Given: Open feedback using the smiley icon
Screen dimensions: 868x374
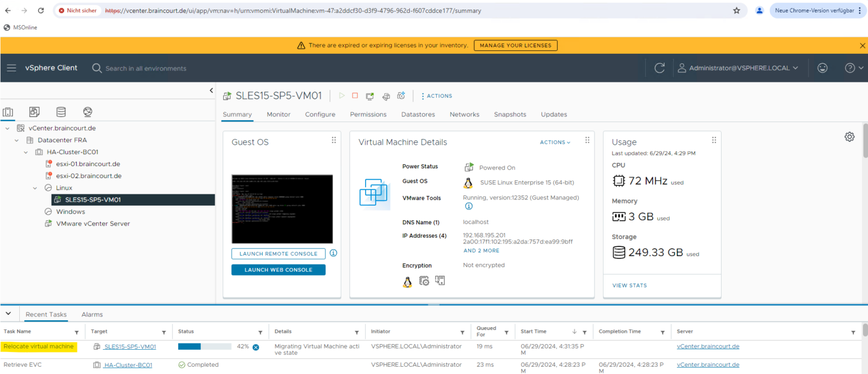Looking at the screenshot, I should [x=822, y=67].
